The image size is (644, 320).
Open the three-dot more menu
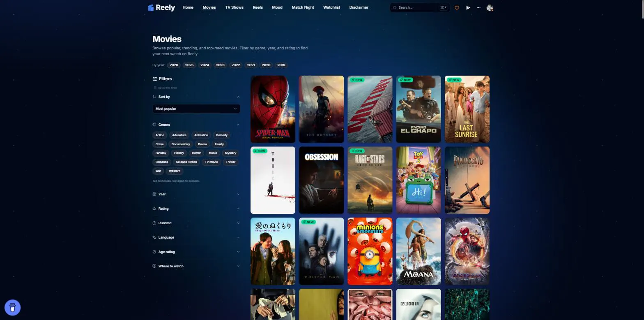pos(478,7)
